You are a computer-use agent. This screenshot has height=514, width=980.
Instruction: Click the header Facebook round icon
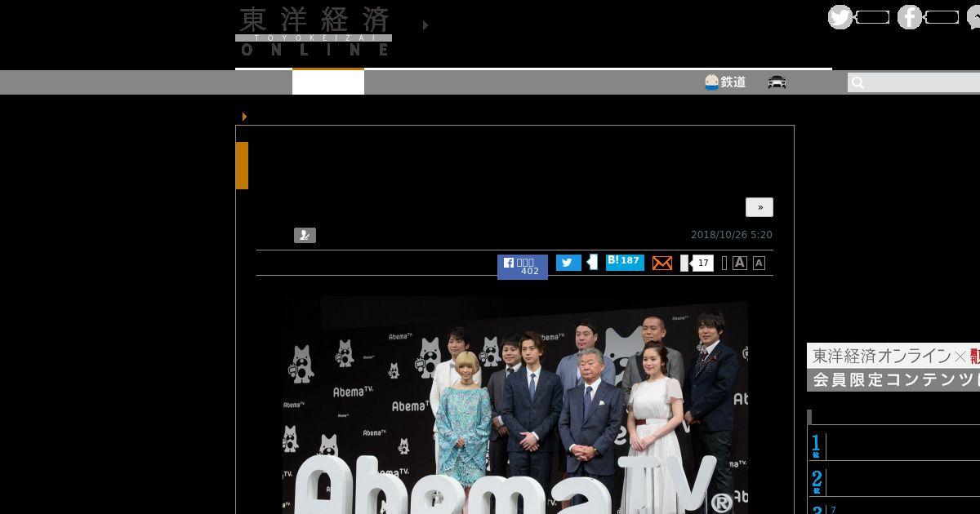[909, 17]
